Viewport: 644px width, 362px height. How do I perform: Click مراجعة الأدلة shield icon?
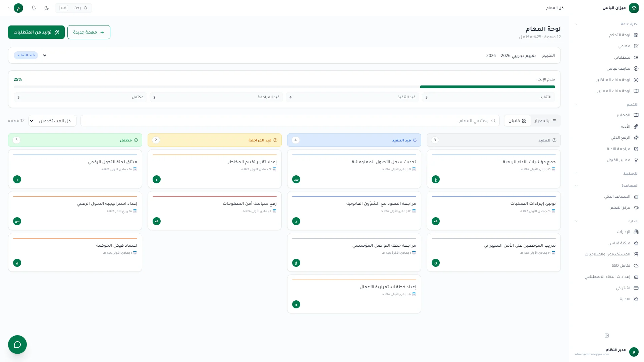[x=636, y=149]
